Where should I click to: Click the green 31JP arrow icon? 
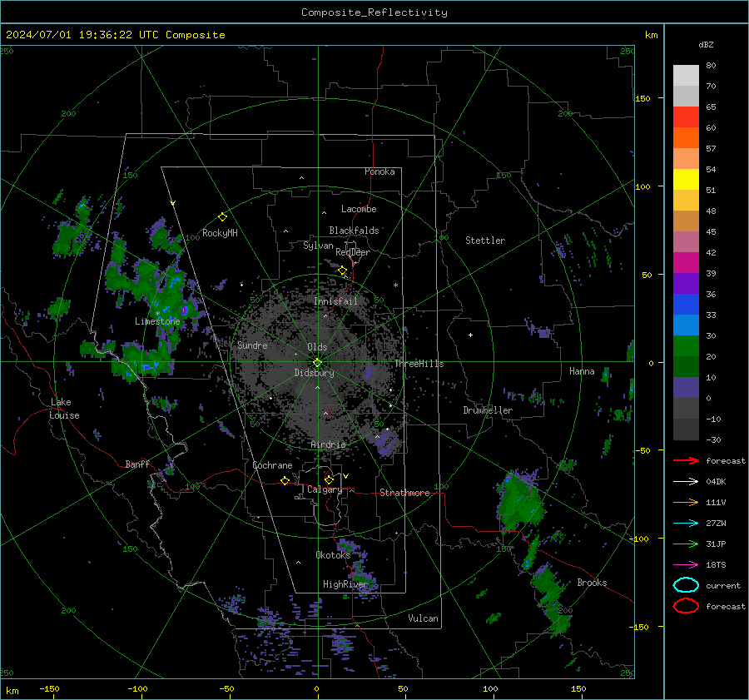(x=686, y=544)
